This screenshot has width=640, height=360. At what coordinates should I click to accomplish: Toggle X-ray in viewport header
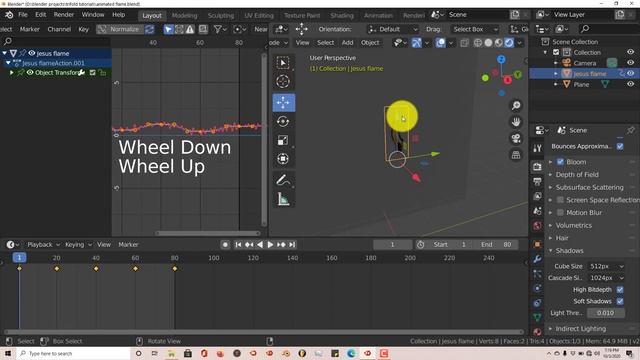click(x=464, y=43)
